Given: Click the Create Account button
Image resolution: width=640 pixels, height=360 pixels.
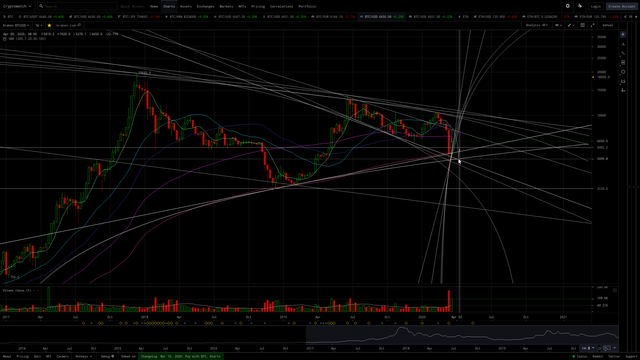Looking at the screenshot, I should (621, 7).
